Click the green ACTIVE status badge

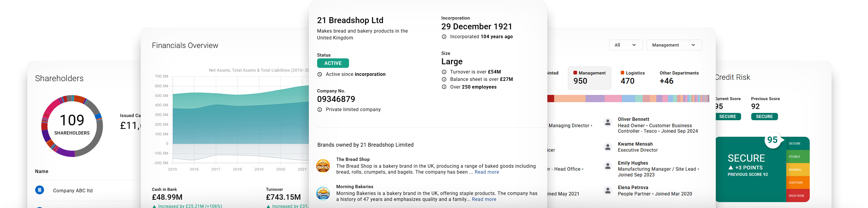point(333,63)
